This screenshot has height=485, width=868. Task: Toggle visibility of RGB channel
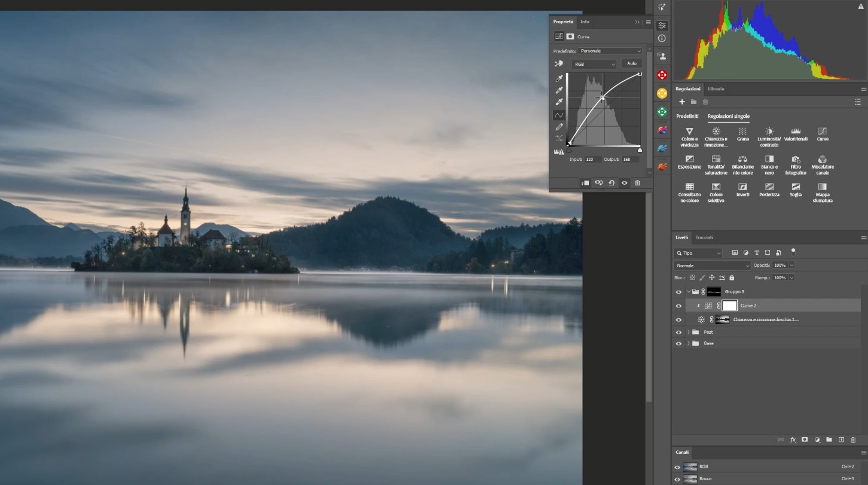pyautogui.click(x=677, y=466)
